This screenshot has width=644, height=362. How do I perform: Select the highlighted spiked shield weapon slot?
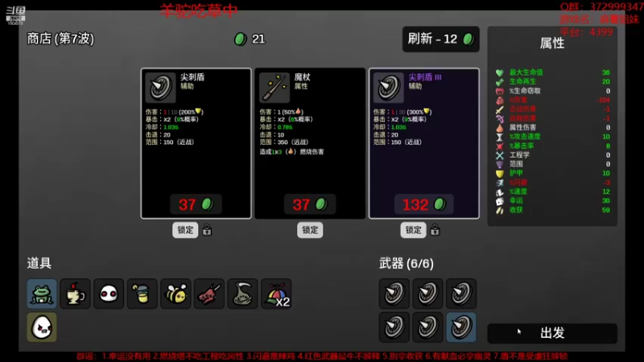click(x=461, y=327)
